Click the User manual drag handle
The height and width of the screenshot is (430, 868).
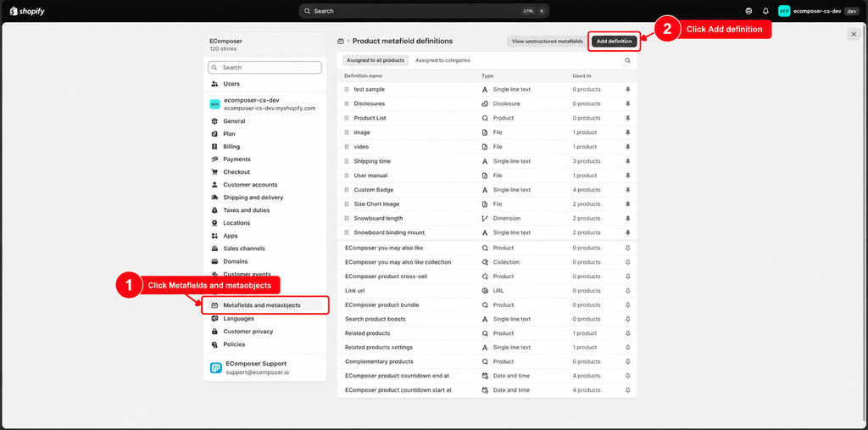click(x=347, y=176)
